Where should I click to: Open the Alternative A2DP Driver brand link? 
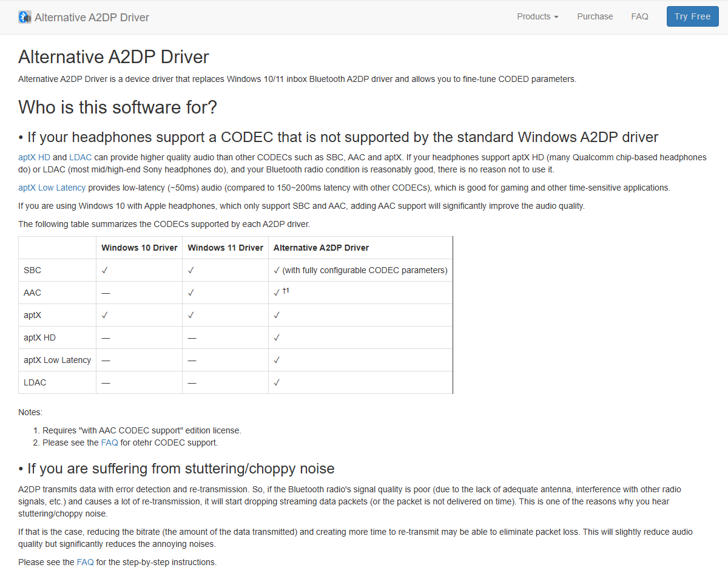(84, 17)
